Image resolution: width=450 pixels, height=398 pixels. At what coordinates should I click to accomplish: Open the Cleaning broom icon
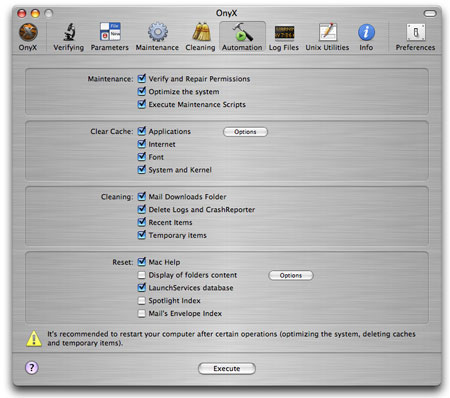[201, 32]
